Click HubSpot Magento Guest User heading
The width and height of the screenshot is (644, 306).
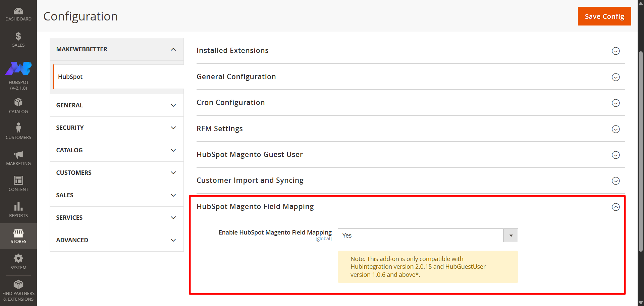click(x=250, y=155)
